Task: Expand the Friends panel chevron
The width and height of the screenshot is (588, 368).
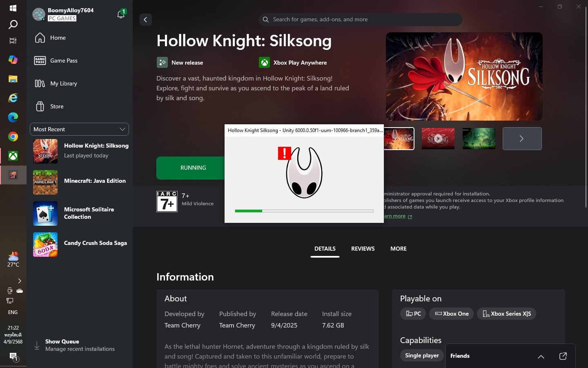Action: (541, 357)
